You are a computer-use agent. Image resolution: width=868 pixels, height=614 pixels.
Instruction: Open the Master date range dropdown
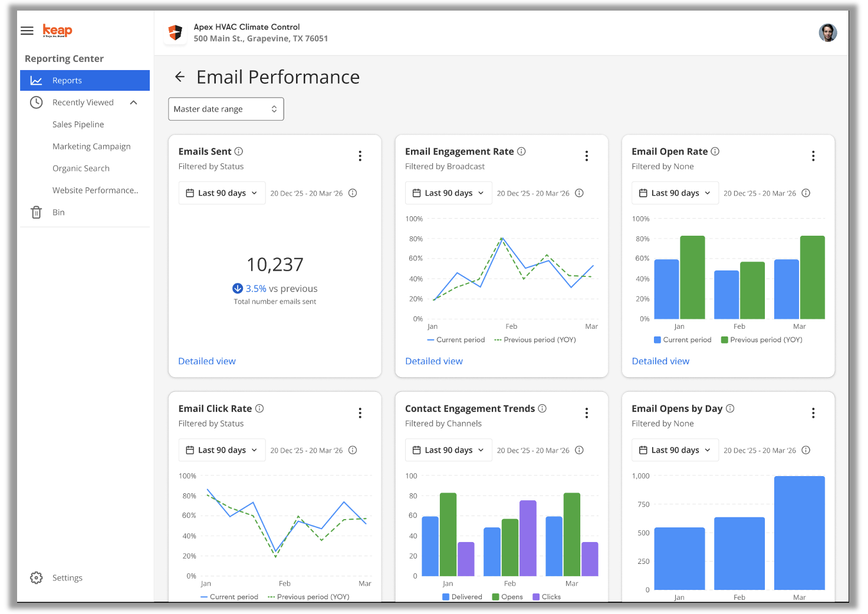click(x=226, y=109)
